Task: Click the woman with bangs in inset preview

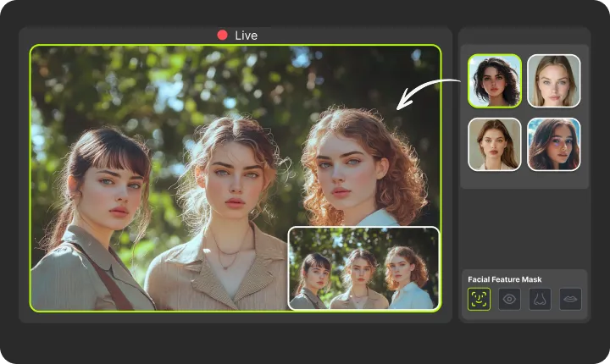Action: coord(313,275)
